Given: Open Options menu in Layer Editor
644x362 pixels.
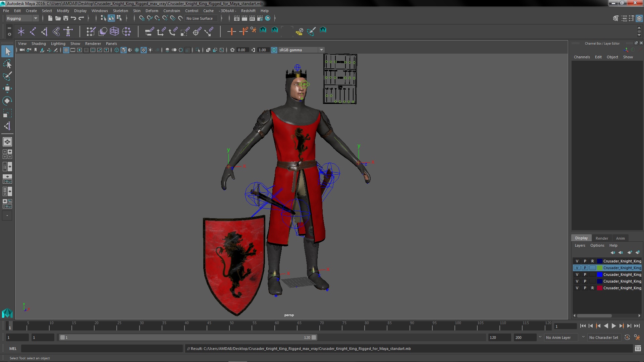Looking at the screenshot, I should coord(597,245).
